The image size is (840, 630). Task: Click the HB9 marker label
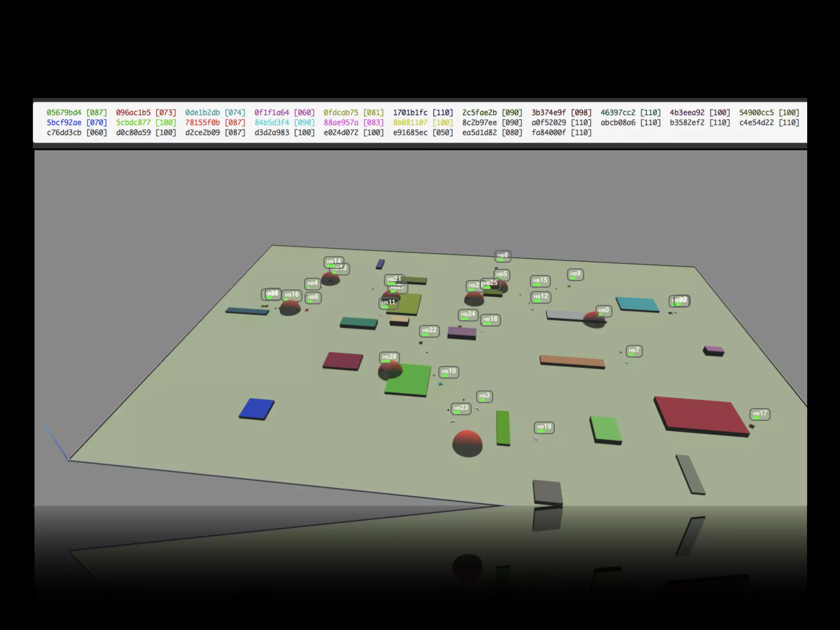tap(575, 274)
